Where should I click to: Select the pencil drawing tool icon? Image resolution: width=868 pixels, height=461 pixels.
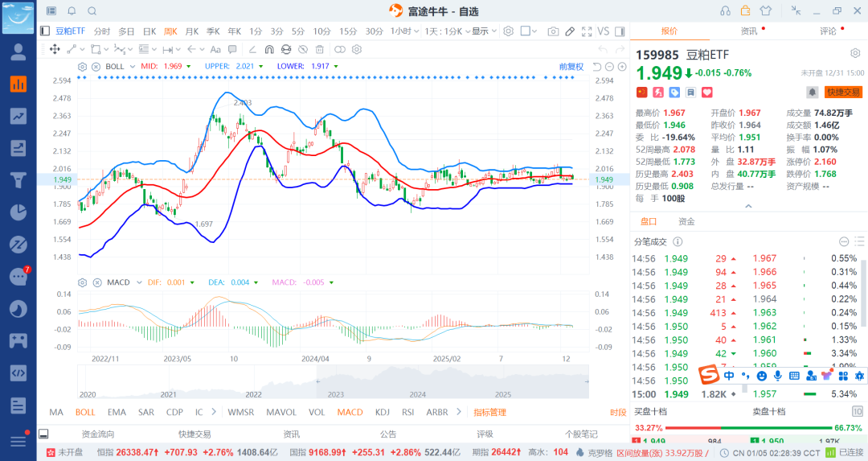(x=570, y=31)
